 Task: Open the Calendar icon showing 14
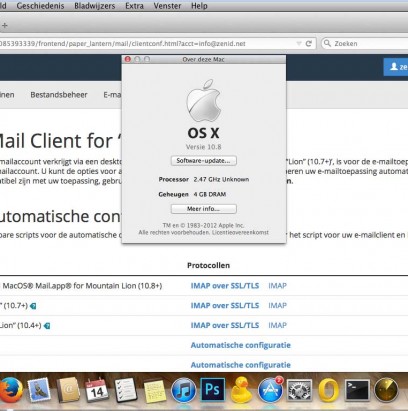(x=96, y=390)
